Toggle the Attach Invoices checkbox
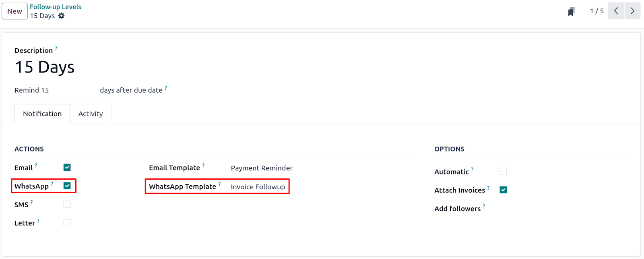The height and width of the screenshot is (259, 644). 503,190
